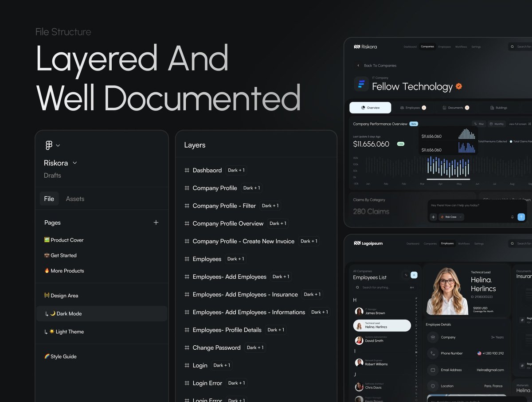Click the frame icon beside Login layer
This screenshot has height=402, width=532.
(187, 366)
